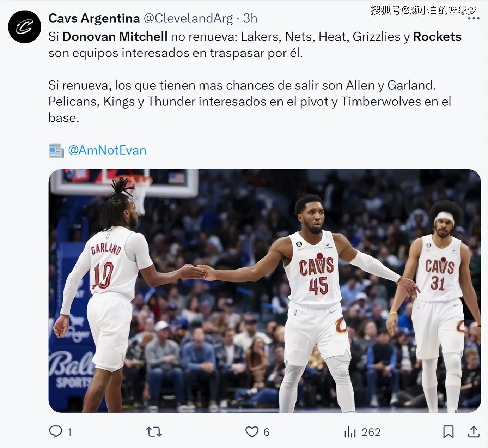Click the reply count number 1
The image size is (488, 448).
pyautogui.click(x=69, y=432)
